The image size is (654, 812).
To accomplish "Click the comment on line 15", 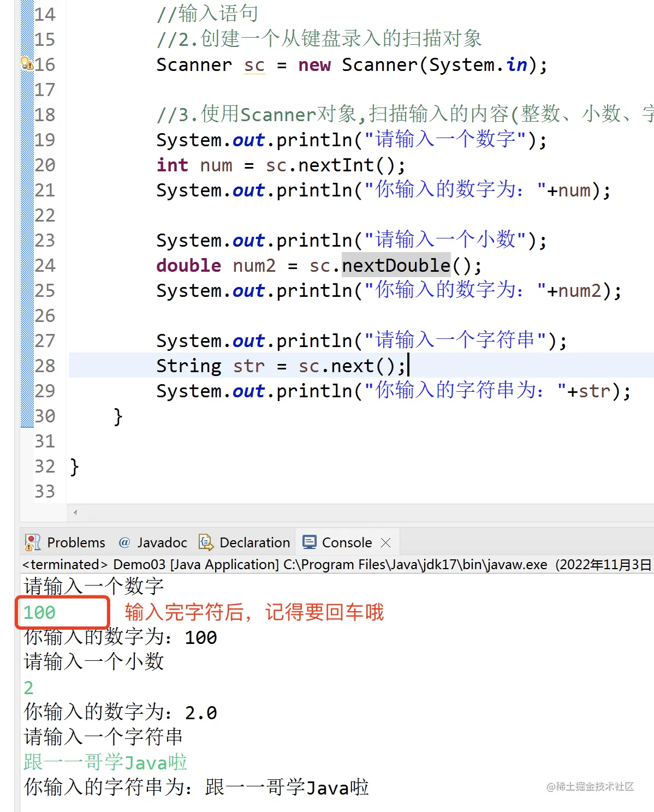I will [x=319, y=39].
